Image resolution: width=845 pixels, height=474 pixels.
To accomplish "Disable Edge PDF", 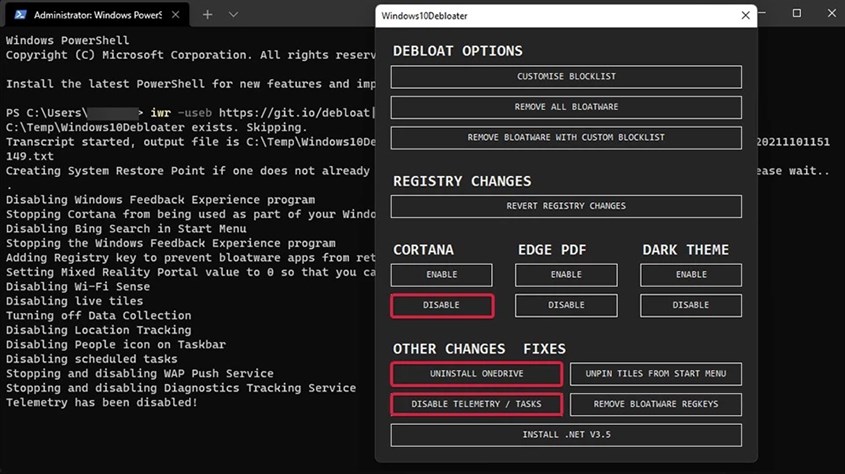I will pyautogui.click(x=566, y=305).
